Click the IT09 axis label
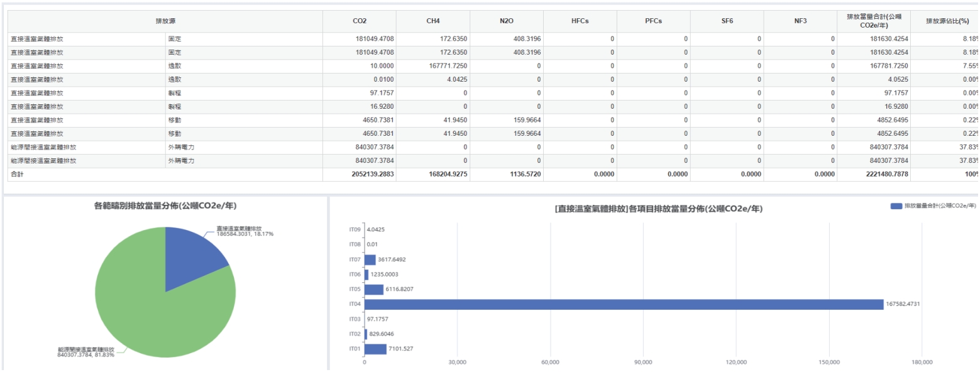This screenshot has height=372, width=980. click(x=355, y=230)
